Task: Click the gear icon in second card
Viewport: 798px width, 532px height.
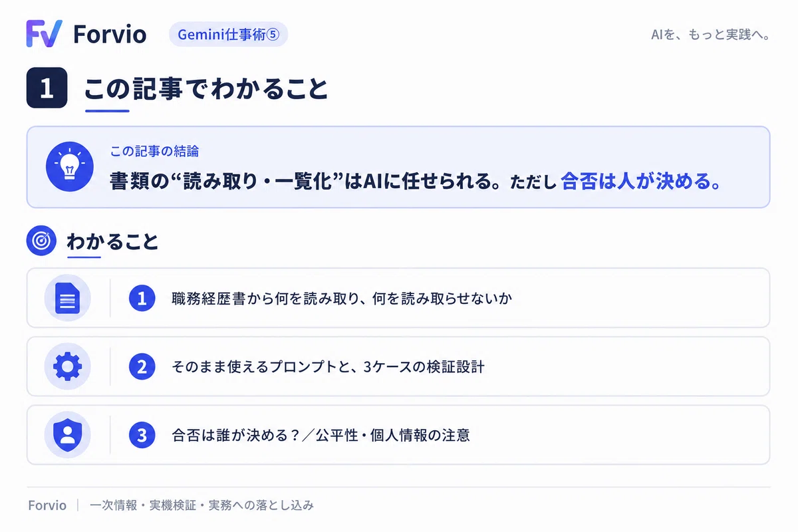Action: click(x=67, y=366)
